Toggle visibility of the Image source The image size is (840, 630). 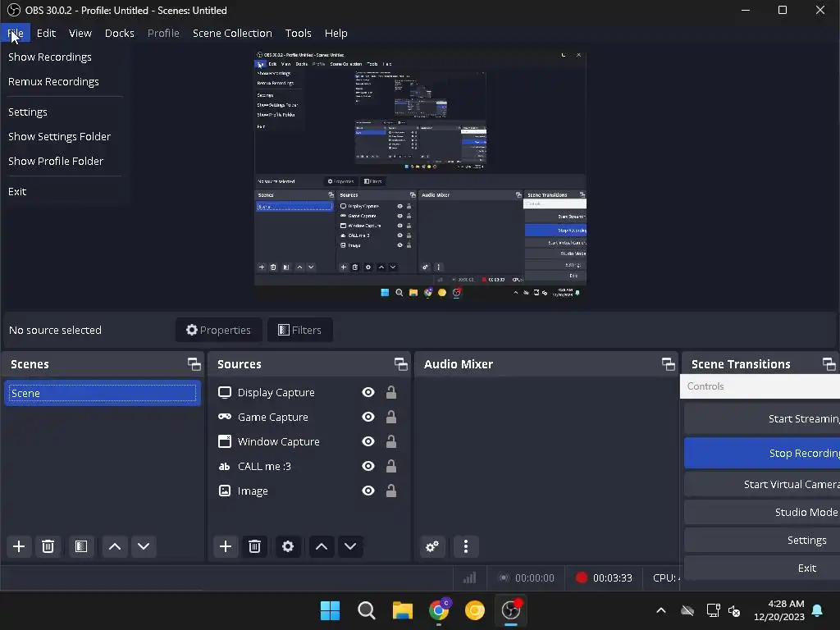[x=368, y=491]
